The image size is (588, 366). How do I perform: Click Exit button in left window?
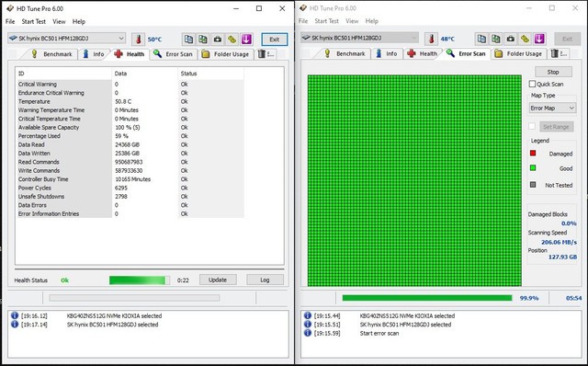pos(275,39)
